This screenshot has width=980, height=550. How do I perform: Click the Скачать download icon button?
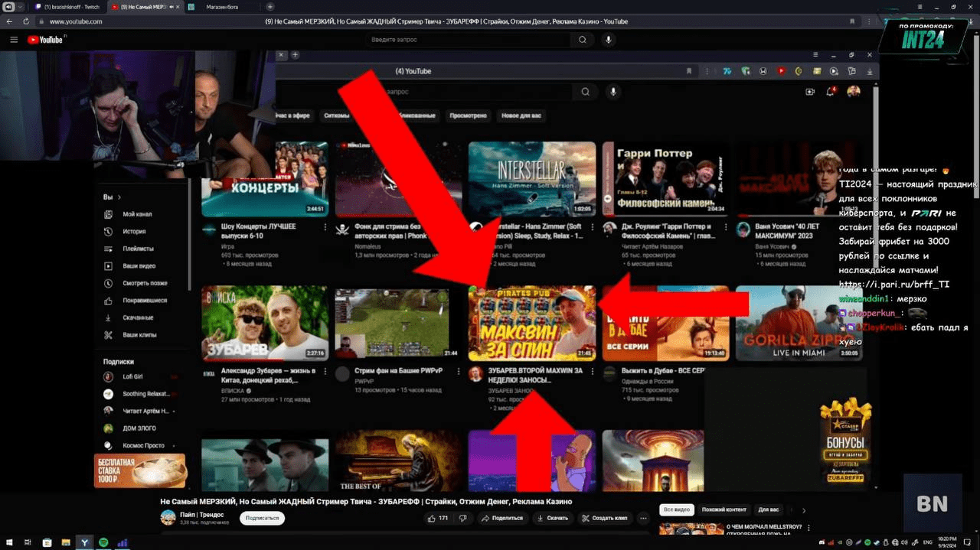tap(552, 518)
